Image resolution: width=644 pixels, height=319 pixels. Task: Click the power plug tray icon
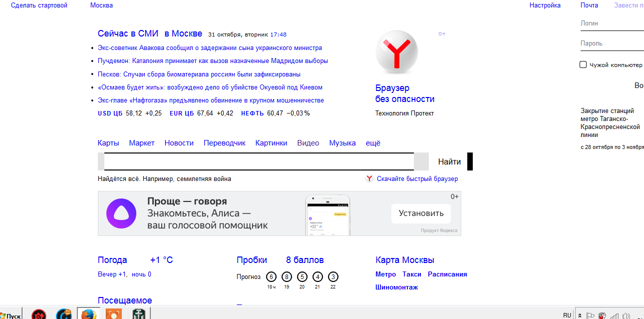[x=603, y=315]
